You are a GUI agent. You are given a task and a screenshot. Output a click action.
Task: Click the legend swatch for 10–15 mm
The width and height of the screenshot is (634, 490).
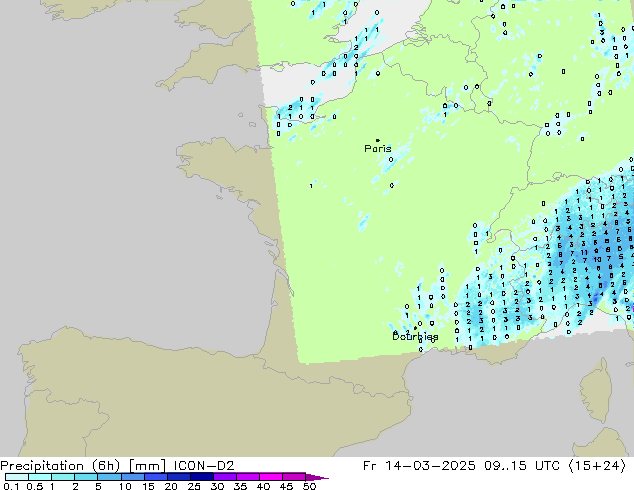[x=132, y=477]
